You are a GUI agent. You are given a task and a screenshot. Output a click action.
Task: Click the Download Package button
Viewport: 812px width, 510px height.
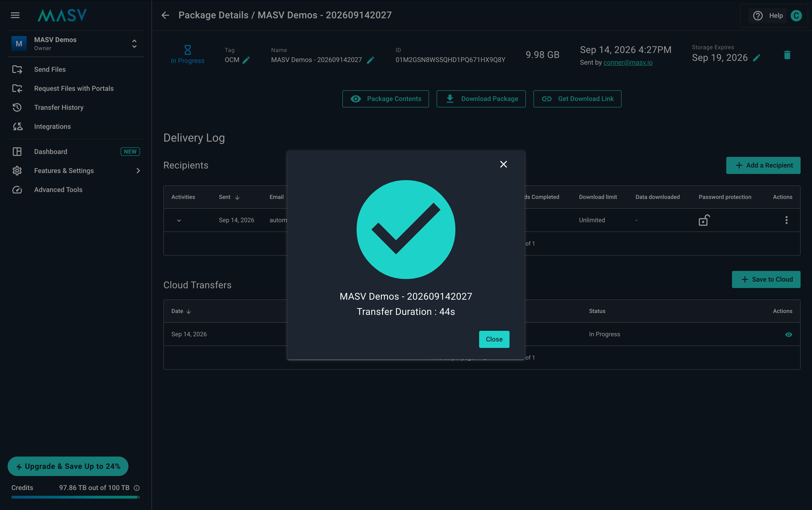click(481, 99)
